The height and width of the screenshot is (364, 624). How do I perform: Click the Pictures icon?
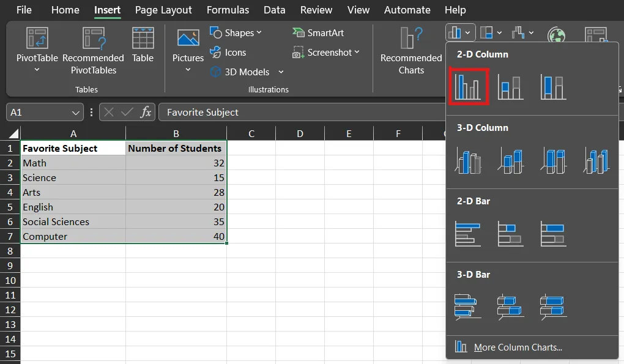(188, 39)
